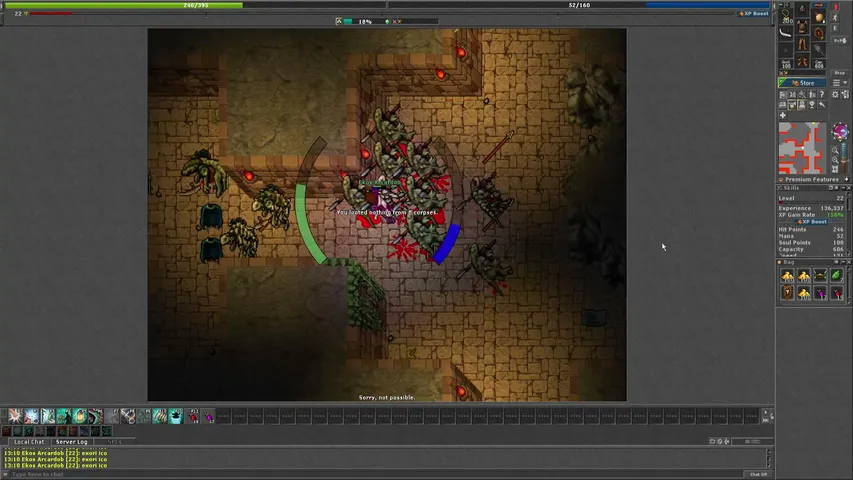The height and width of the screenshot is (480, 853).
Task: Click the Skills panel header options icon
Action: [837, 188]
